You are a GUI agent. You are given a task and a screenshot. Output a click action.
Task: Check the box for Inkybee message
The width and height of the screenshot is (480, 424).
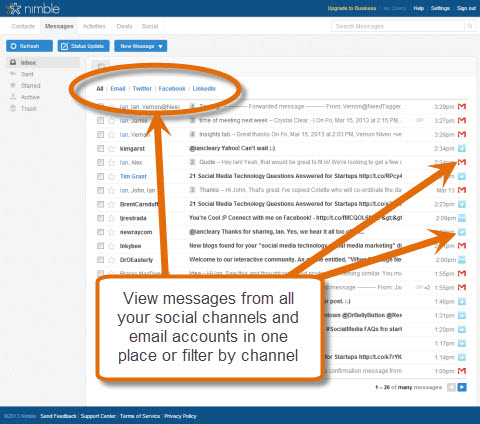(x=100, y=246)
